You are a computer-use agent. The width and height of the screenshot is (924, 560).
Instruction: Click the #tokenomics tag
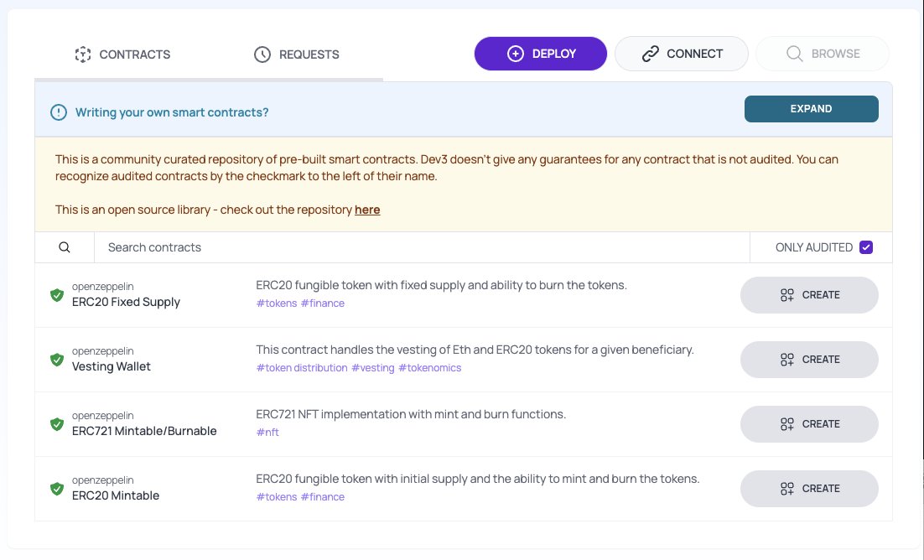[429, 368]
